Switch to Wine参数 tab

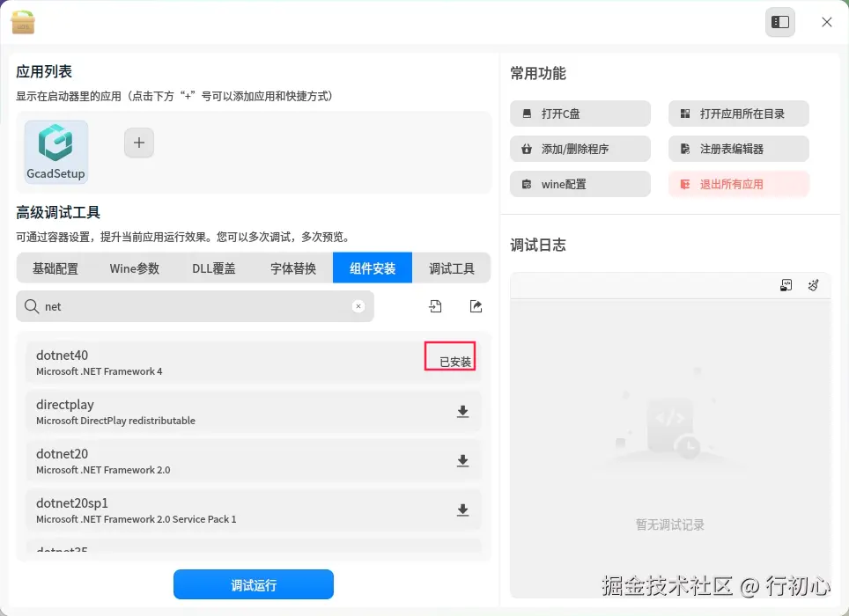[x=134, y=268]
